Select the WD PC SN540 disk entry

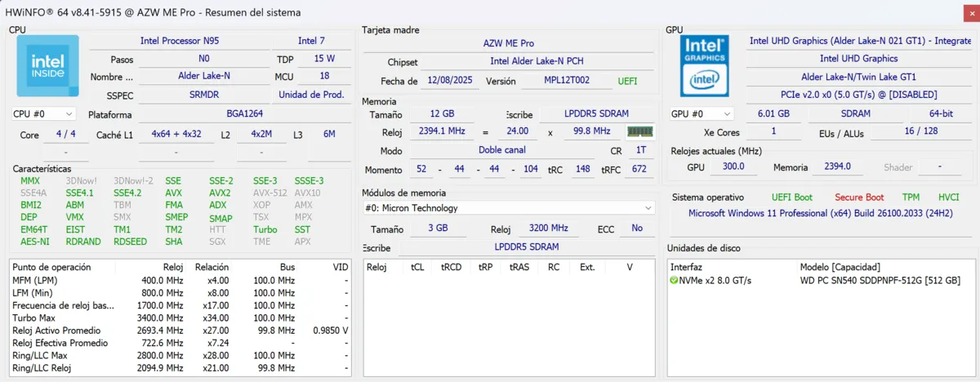879,280
